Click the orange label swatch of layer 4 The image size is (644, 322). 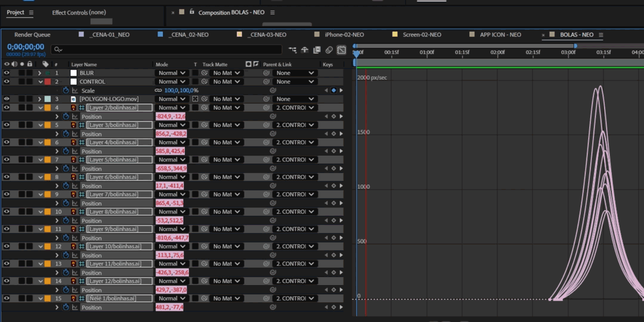[x=48, y=107]
